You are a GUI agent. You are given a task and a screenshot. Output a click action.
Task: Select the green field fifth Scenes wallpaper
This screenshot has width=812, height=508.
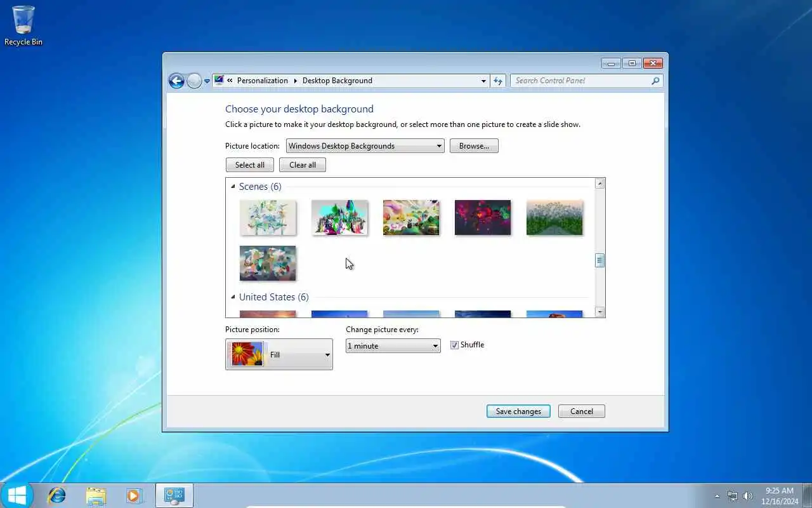tap(554, 218)
